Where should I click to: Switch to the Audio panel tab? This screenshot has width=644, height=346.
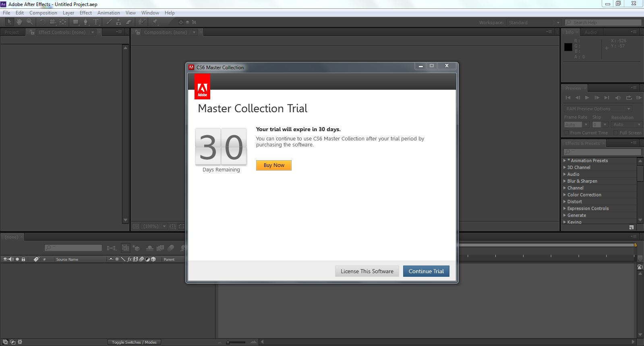click(590, 32)
